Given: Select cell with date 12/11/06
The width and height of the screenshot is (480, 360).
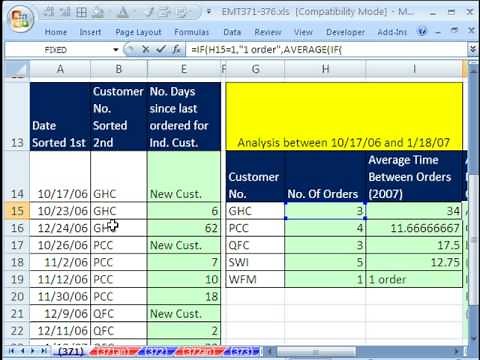Looking at the screenshot, I should (x=60, y=331).
